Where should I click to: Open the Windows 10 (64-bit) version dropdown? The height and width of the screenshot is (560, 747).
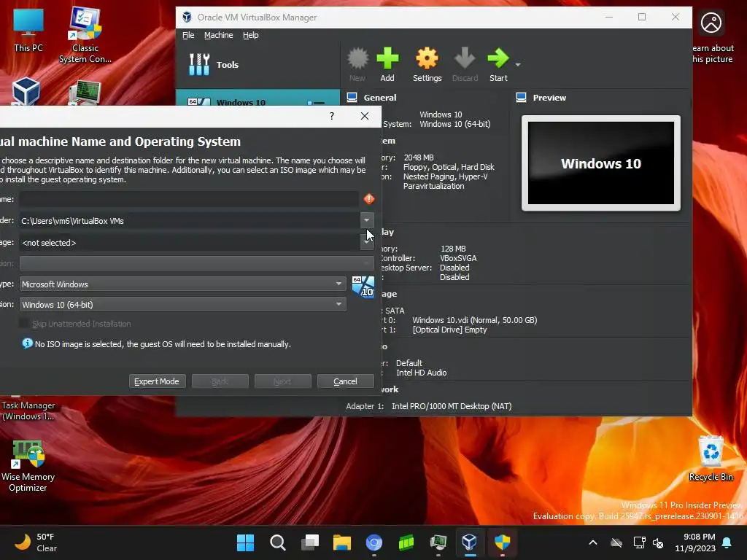[x=182, y=304]
